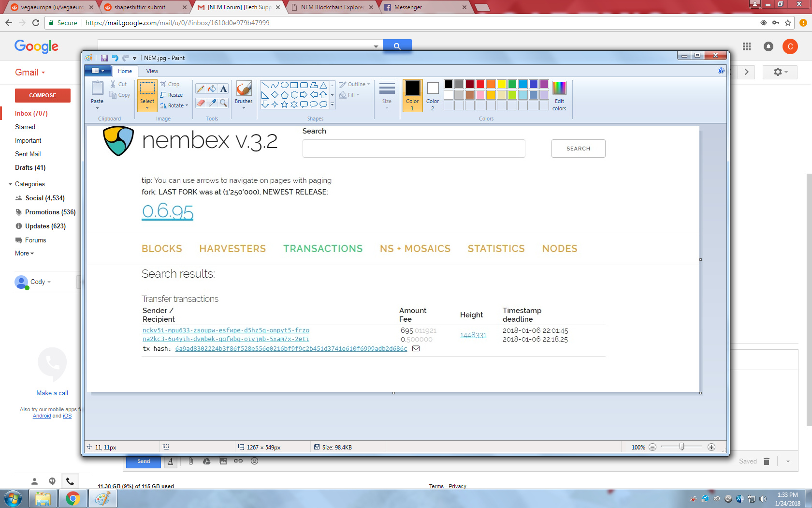
Task: Click the Crop tool in Paint
Action: click(x=170, y=84)
